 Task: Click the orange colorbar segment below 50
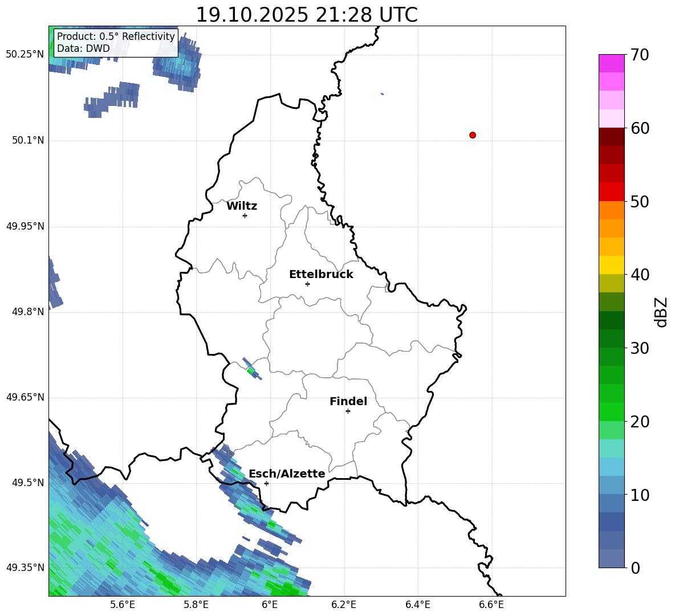coord(612,210)
